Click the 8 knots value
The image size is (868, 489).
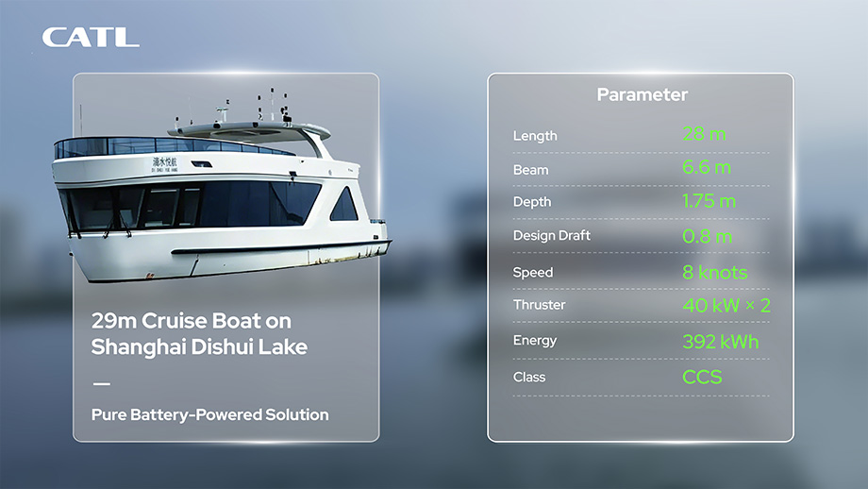point(714,273)
